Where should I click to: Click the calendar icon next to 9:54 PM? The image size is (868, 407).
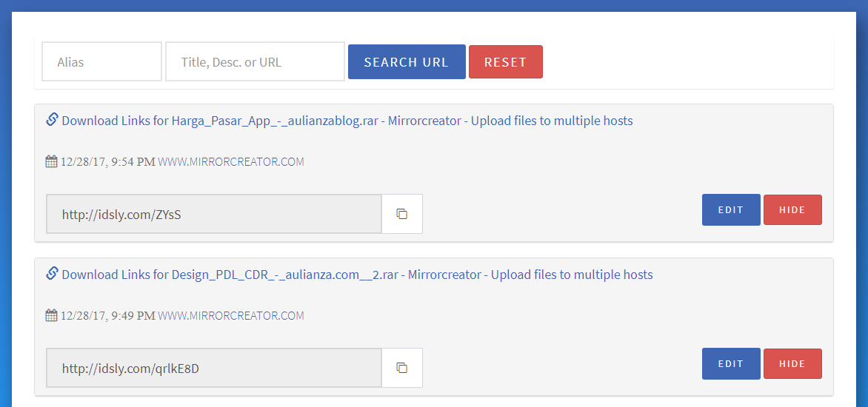(x=52, y=161)
